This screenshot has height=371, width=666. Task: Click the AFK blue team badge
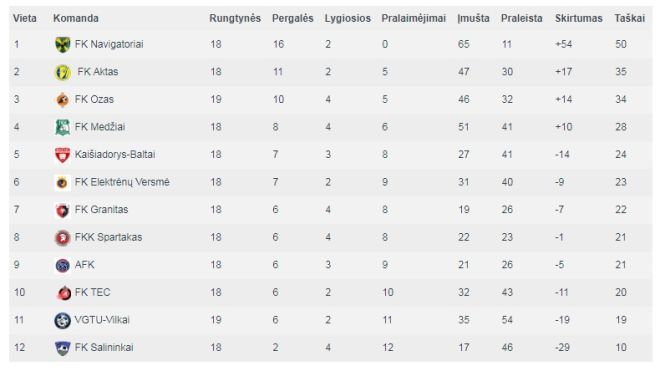coord(62,266)
